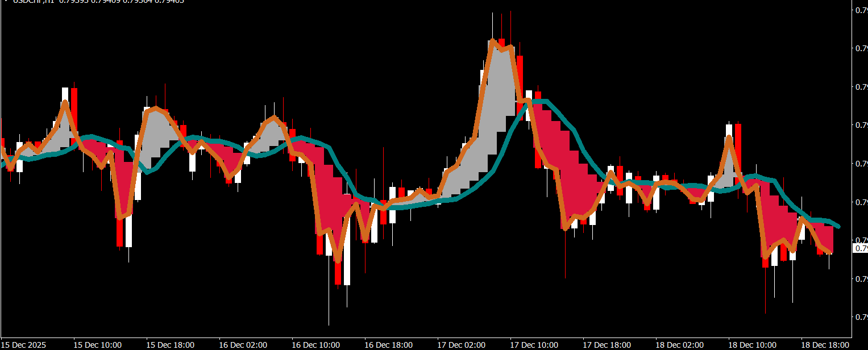
Task: Select the highest peak of the orange line
Action: (x=492, y=40)
